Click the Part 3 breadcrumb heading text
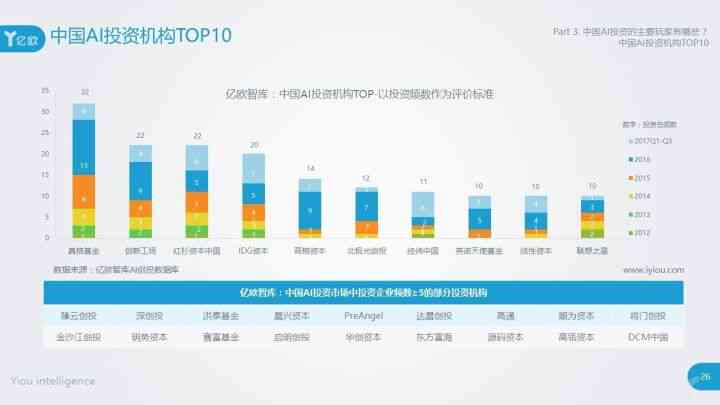 pyautogui.click(x=630, y=32)
